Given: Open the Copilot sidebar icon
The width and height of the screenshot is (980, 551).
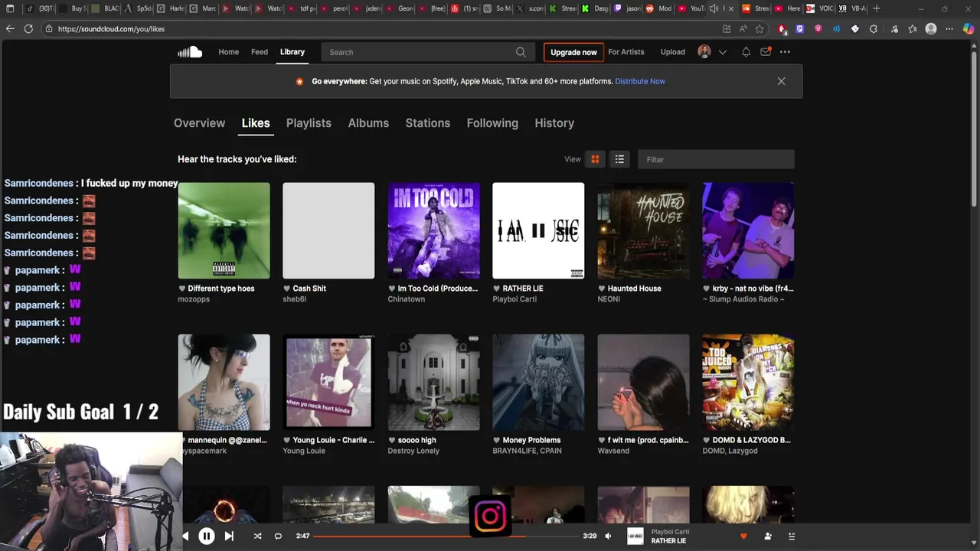Looking at the screenshot, I should pyautogui.click(x=968, y=28).
